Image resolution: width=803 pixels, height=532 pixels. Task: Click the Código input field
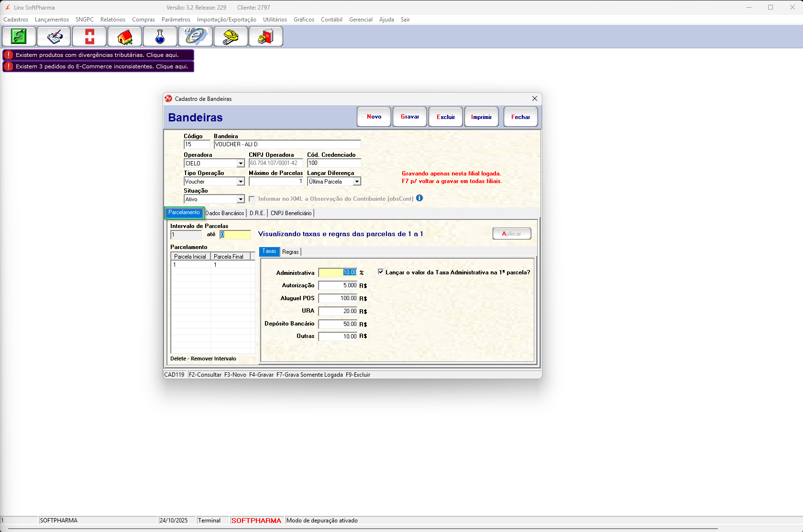[x=197, y=144]
